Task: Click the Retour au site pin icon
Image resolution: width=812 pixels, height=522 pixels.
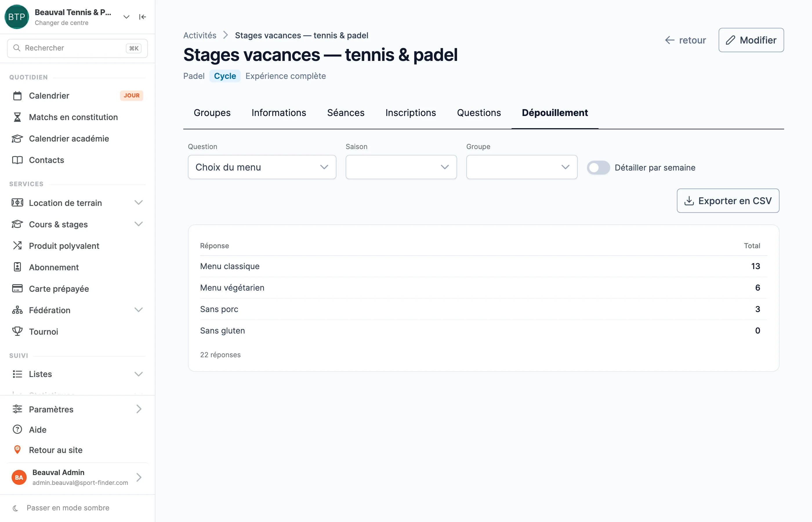Action: (17, 450)
